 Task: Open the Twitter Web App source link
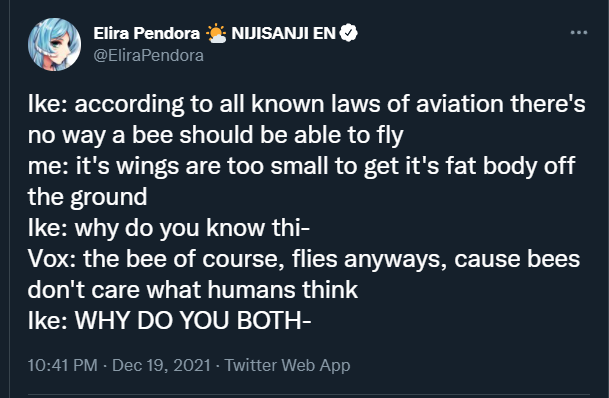coord(287,365)
